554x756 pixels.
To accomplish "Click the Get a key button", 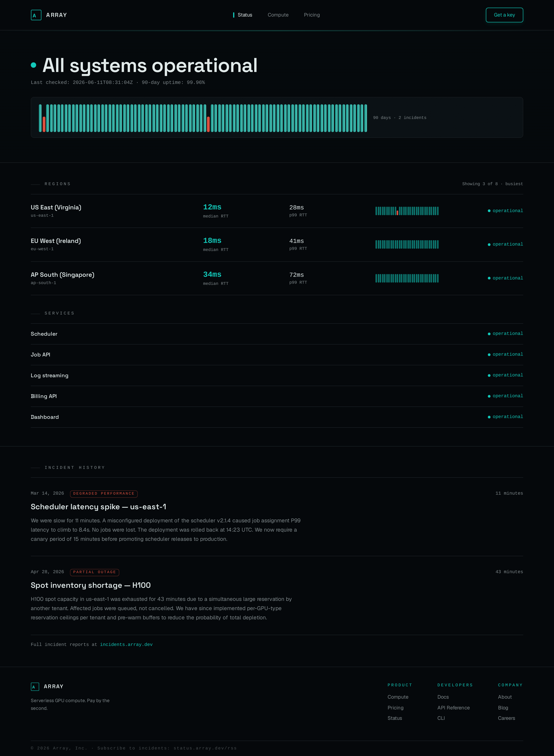I will (504, 15).
